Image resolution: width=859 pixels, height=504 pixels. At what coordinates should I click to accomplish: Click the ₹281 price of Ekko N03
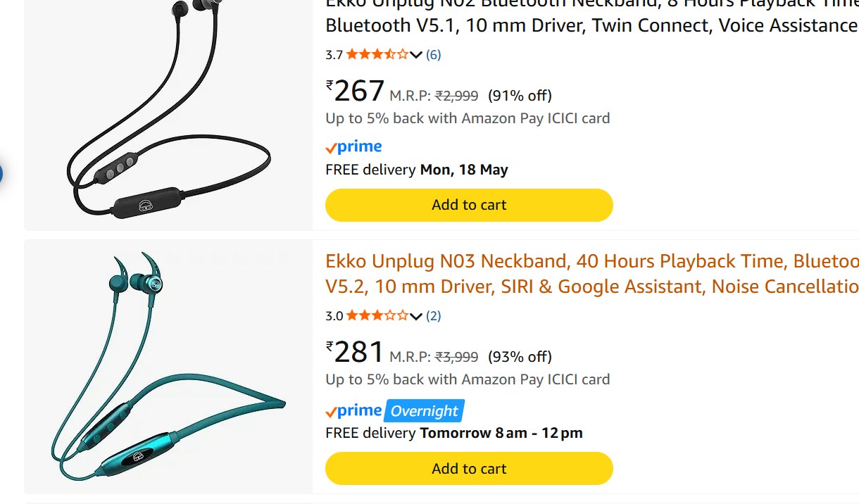pyautogui.click(x=356, y=353)
